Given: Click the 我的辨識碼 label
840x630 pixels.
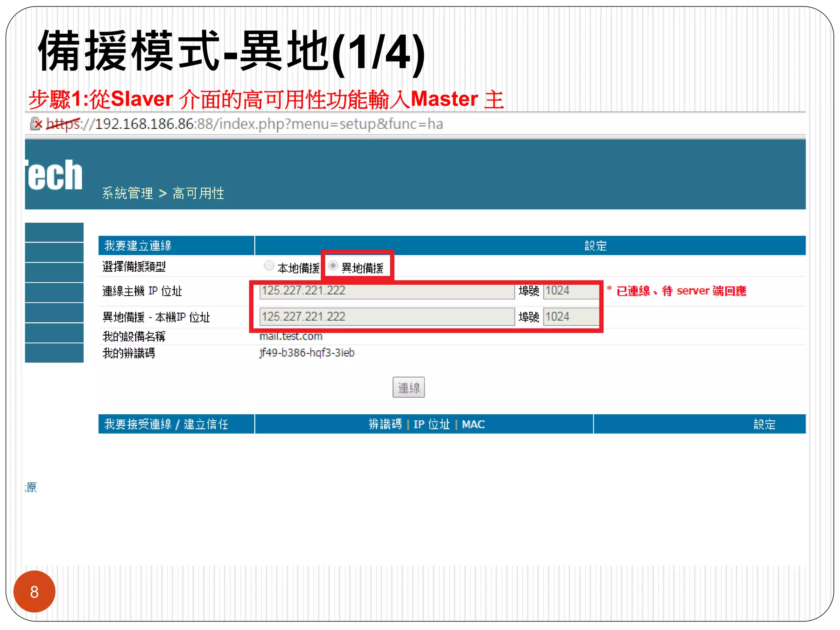Looking at the screenshot, I should (x=129, y=353).
